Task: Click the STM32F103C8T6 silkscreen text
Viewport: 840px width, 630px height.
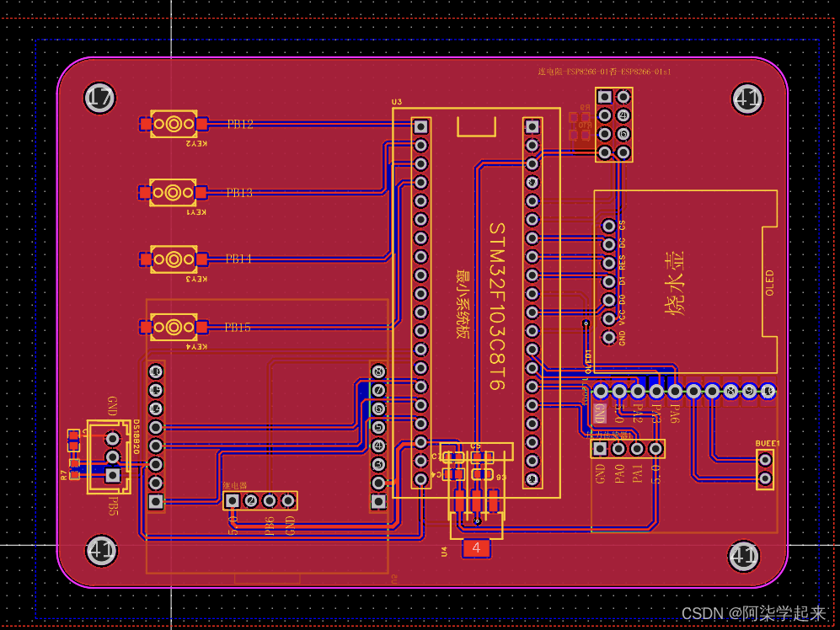Action: (497, 306)
